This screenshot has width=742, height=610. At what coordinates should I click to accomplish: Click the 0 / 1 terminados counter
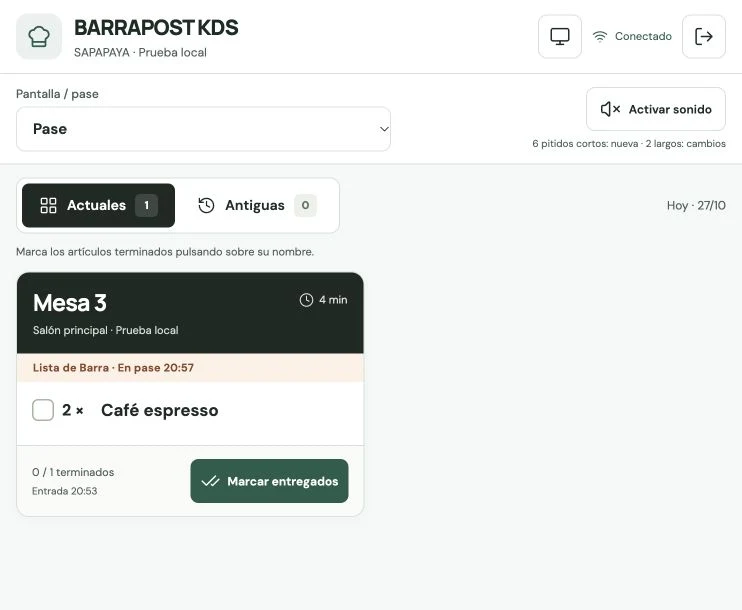73,472
